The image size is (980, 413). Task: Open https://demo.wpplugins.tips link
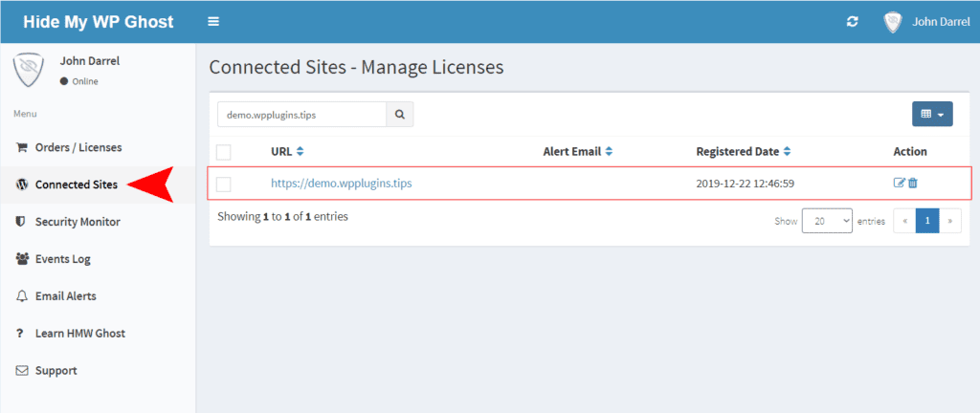(342, 184)
